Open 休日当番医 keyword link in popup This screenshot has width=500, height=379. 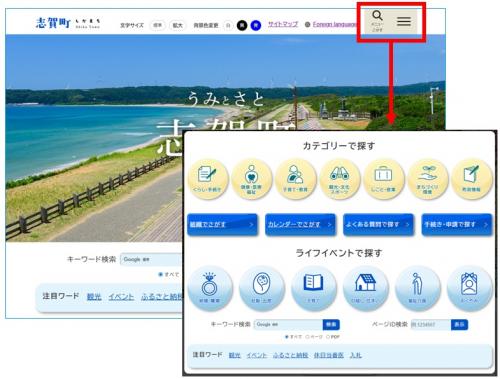(x=329, y=355)
